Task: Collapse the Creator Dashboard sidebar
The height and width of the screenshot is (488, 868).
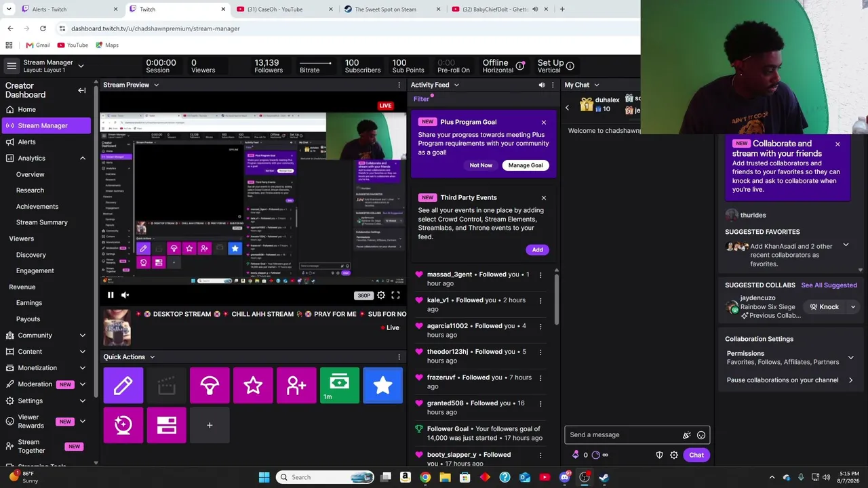Action: pos(82,90)
